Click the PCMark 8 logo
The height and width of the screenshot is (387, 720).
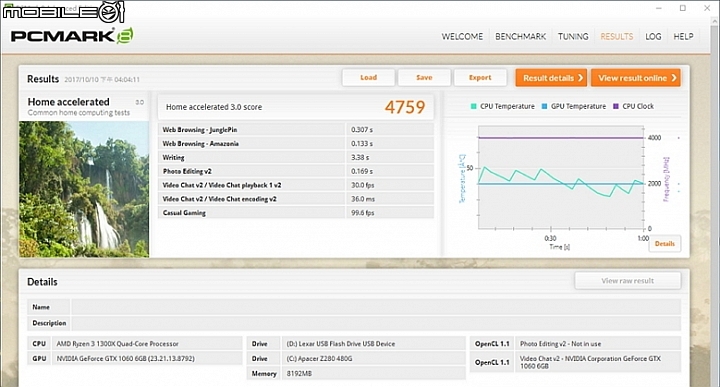pyautogui.click(x=72, y=36)
